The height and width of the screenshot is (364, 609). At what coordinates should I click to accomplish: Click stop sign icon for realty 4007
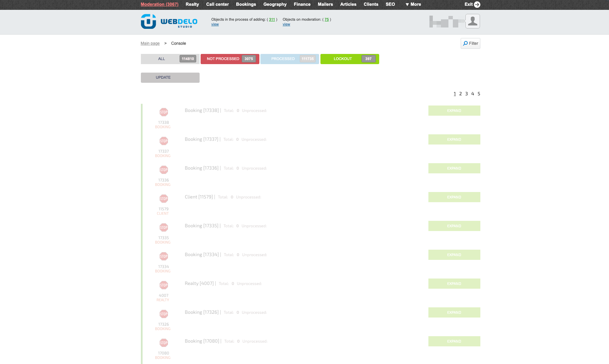(x=164, y=285)
